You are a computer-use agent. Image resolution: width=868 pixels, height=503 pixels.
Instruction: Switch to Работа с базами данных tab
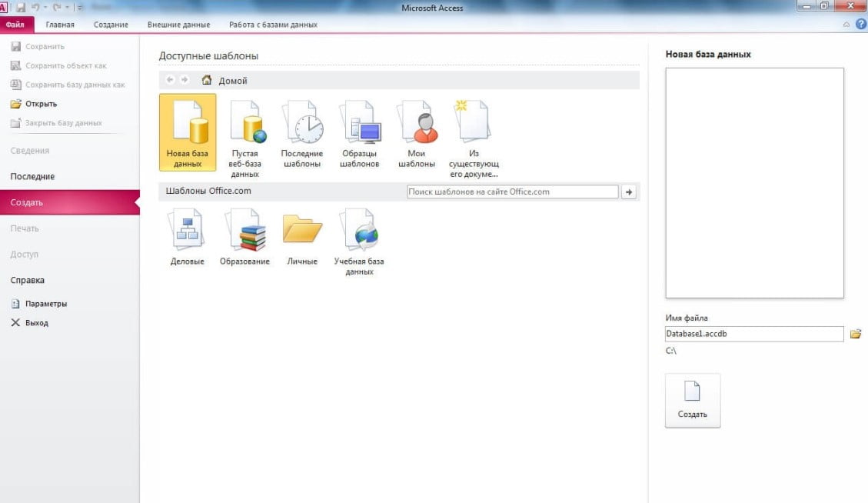[274, 25]
